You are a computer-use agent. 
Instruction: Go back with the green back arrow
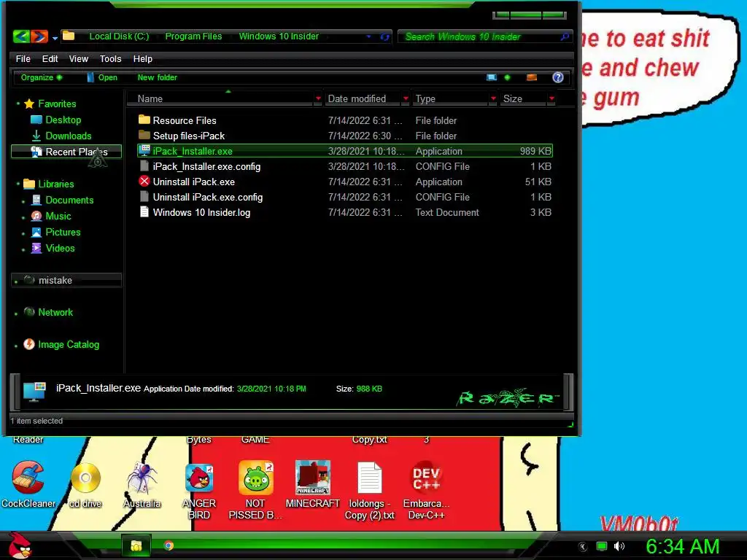(21, 36)
